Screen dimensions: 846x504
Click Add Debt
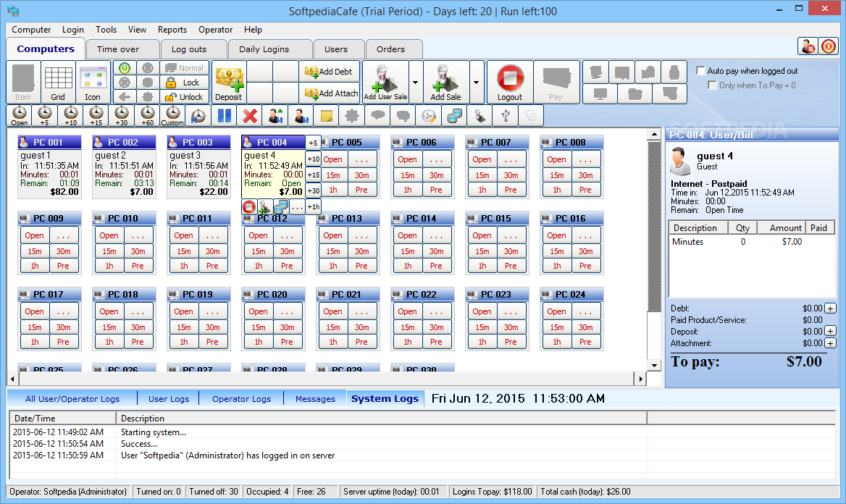[x=329, y=72]
